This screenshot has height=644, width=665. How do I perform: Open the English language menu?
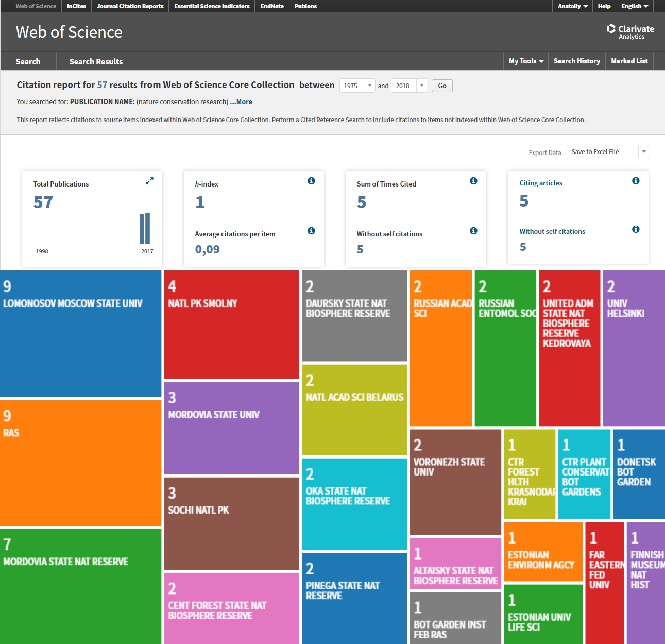[x=634, y=6]
